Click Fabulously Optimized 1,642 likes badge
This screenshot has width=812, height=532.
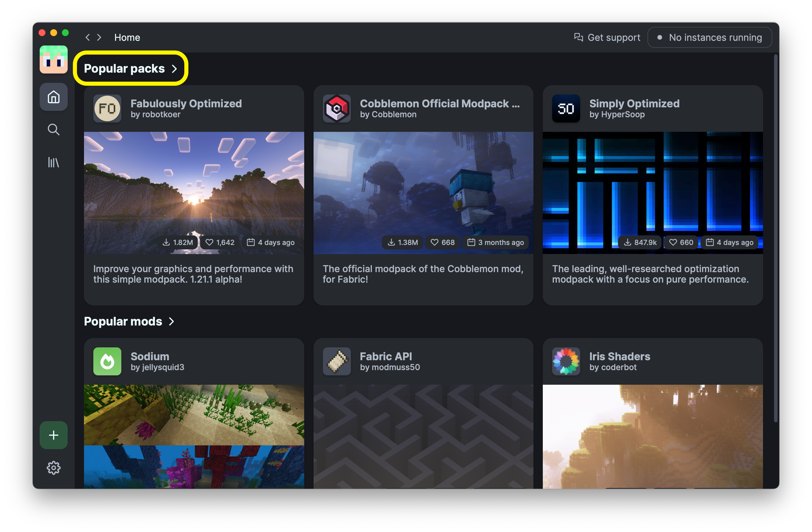point(220,242)
